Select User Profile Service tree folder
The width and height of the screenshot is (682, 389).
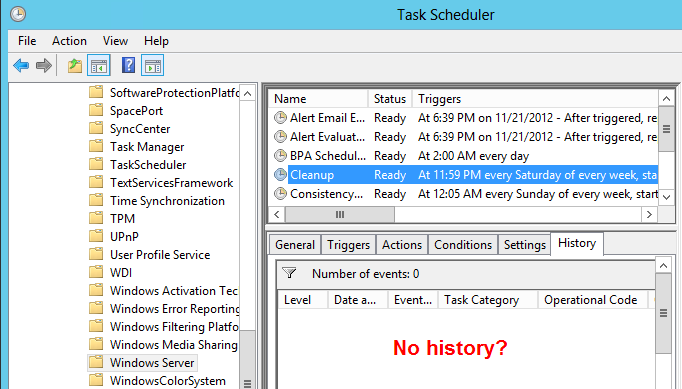click(x=160, y=254)
